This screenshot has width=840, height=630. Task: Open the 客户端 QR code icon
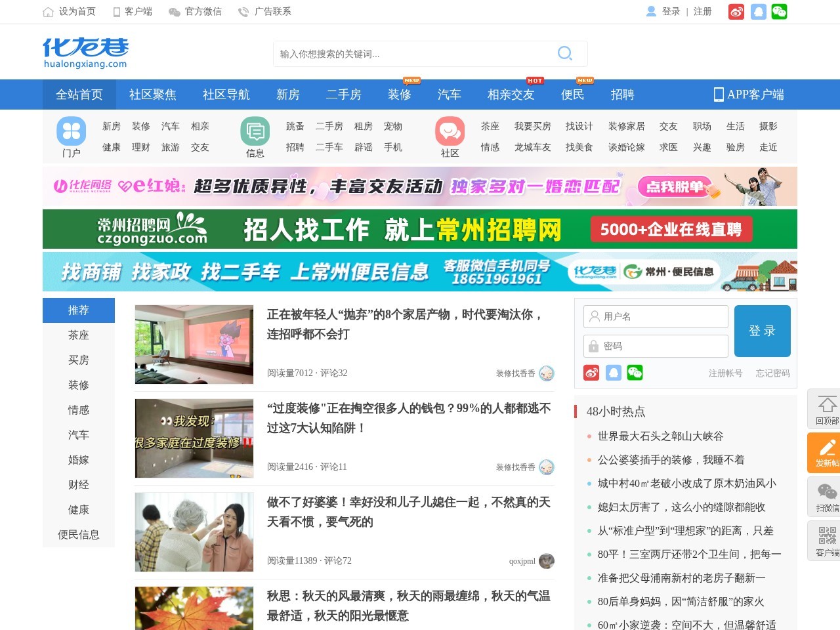point(825,541)
